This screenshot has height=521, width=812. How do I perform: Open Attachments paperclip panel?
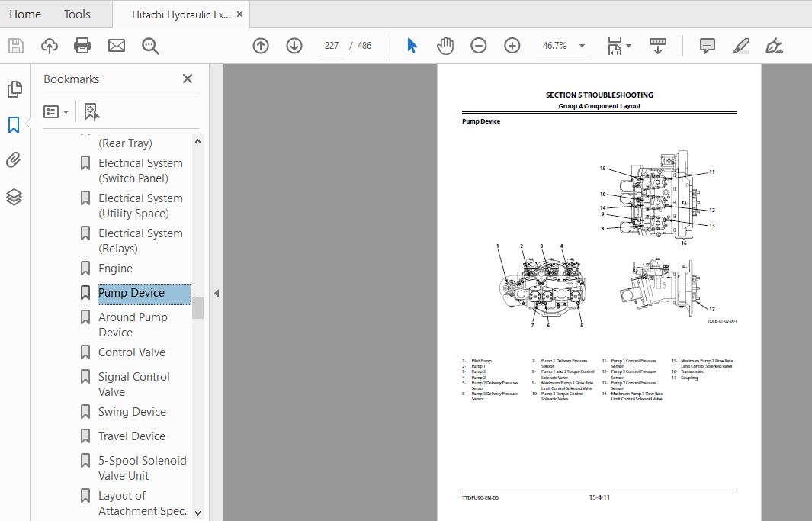coord(14,160)
